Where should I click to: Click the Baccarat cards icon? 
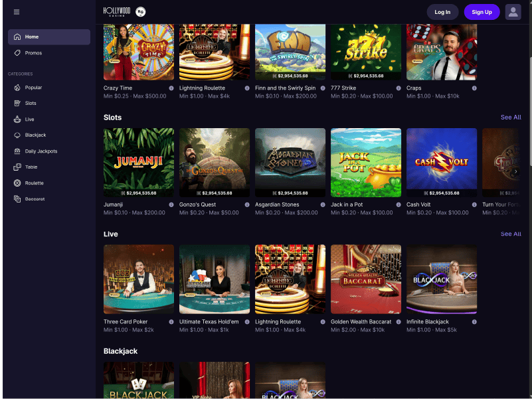pyautogui.click(x=17, y=199)
